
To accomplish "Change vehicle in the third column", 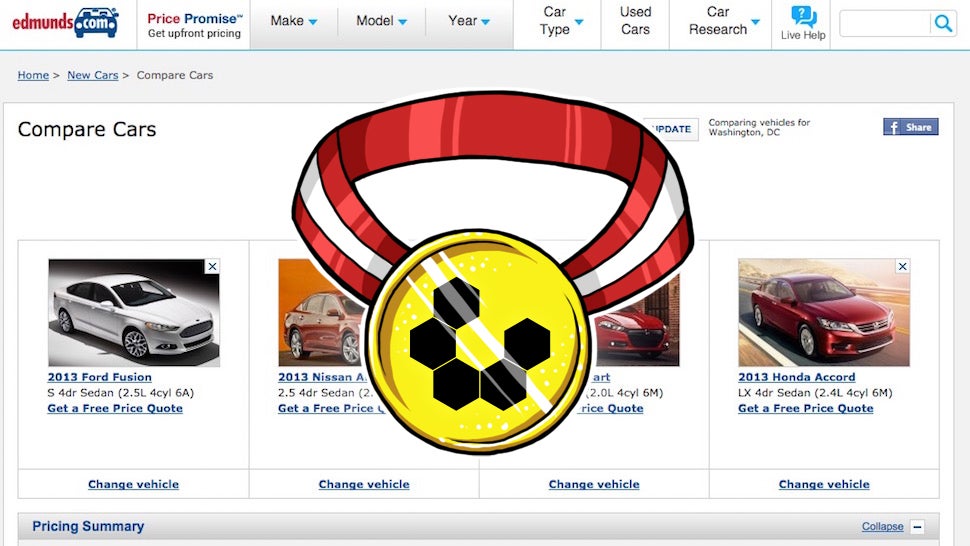I will click(x=594, y=484).
